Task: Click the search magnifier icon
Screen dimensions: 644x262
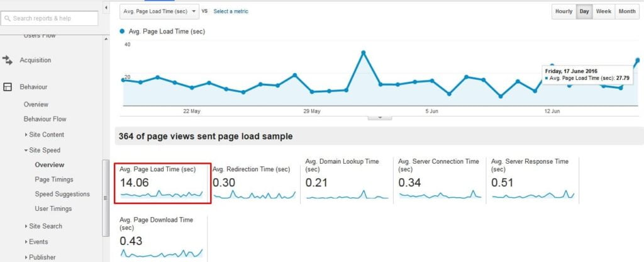Action: pyautogui.click(x=8, y=18)
